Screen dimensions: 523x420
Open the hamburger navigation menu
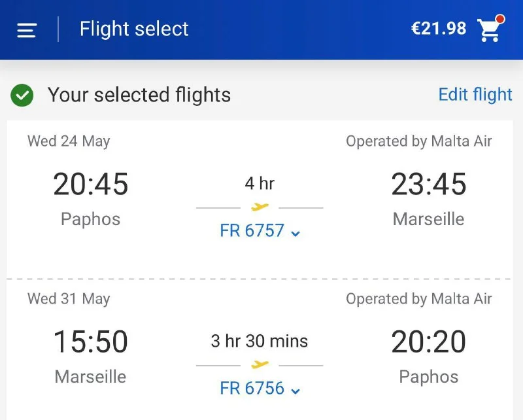[x=26, y=30]
